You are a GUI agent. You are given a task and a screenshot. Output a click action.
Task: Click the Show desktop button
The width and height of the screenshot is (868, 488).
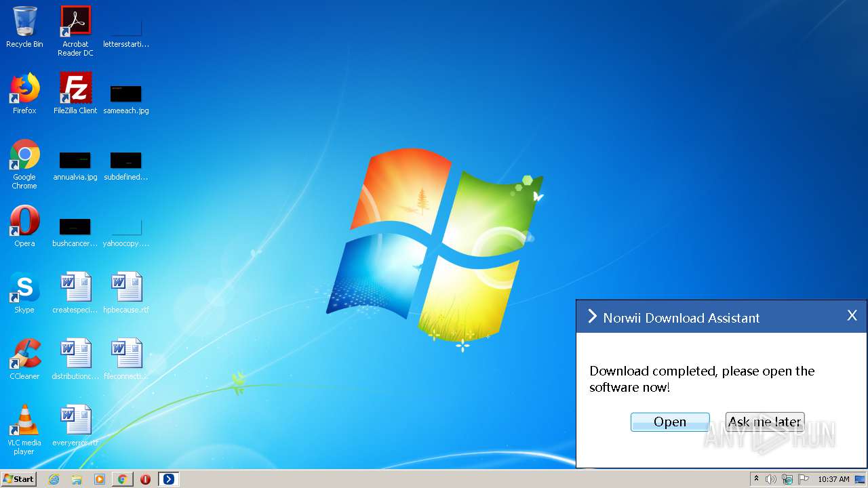[861, 479]
